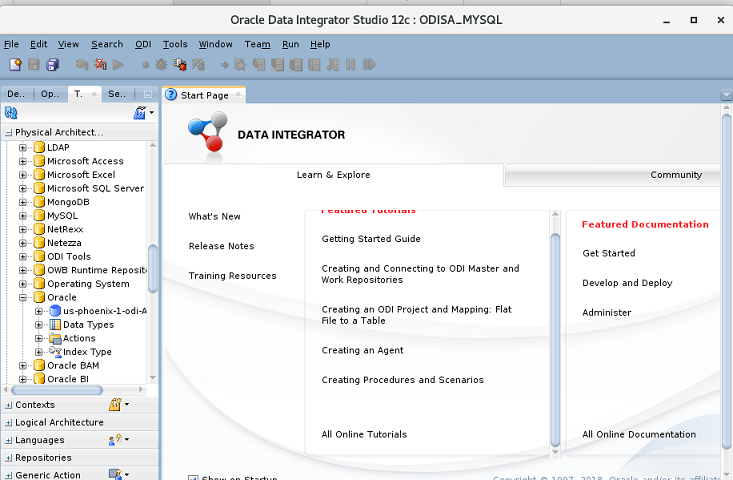Click the New Context icon

tap(115, 404)
